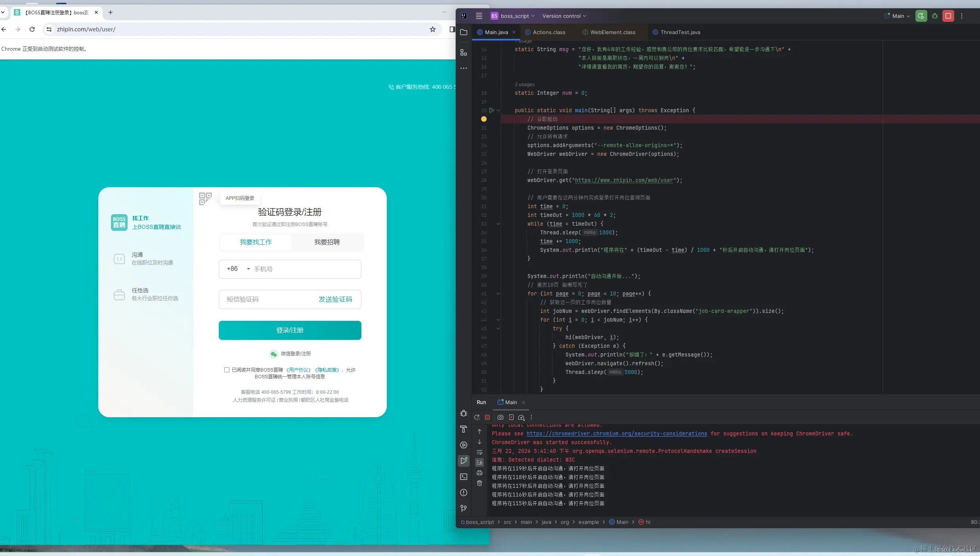Screen dimensions: 980x556
Task: Open the Git tool window icon
Action: click(x=464, y=508)
